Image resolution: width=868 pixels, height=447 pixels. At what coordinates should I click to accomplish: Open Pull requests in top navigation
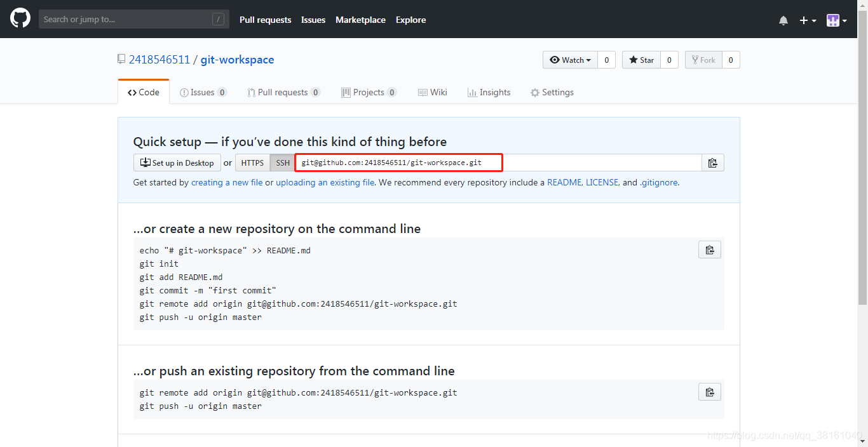(x=266, y=20)
